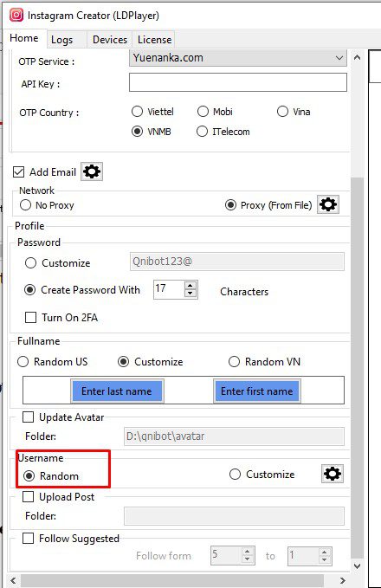Viewport: 381px width, 588px height.
Task: Open the Devices tab
Action: click(109, 40)
